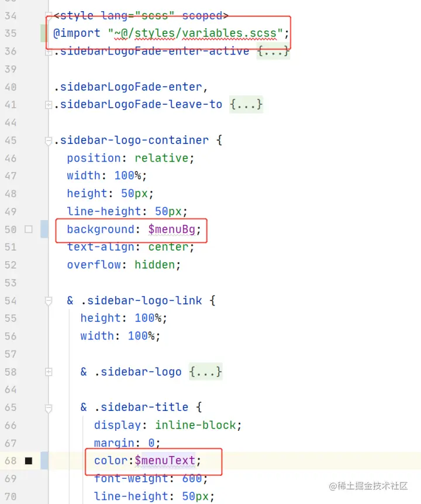Click 'width: 100%;' on line 56
Image resolution: width=421 pixels, height=504 pixels.
[120, 336]
